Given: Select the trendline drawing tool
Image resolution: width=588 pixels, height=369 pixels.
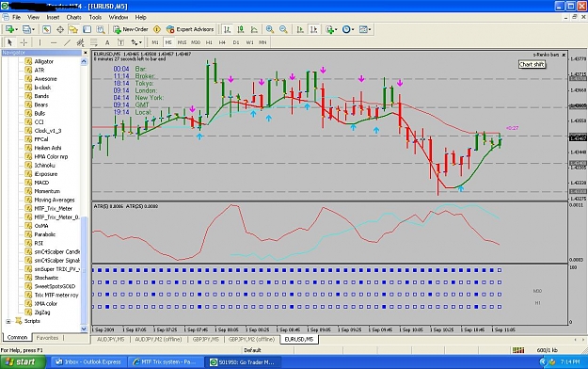Looking at the screenshot, I should click(67, 42).
